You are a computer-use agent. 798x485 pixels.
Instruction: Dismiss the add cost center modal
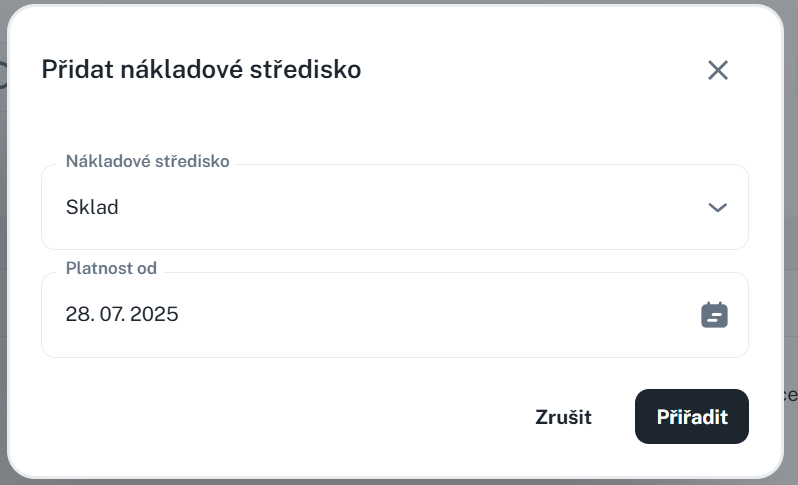(x=717, y=70)
